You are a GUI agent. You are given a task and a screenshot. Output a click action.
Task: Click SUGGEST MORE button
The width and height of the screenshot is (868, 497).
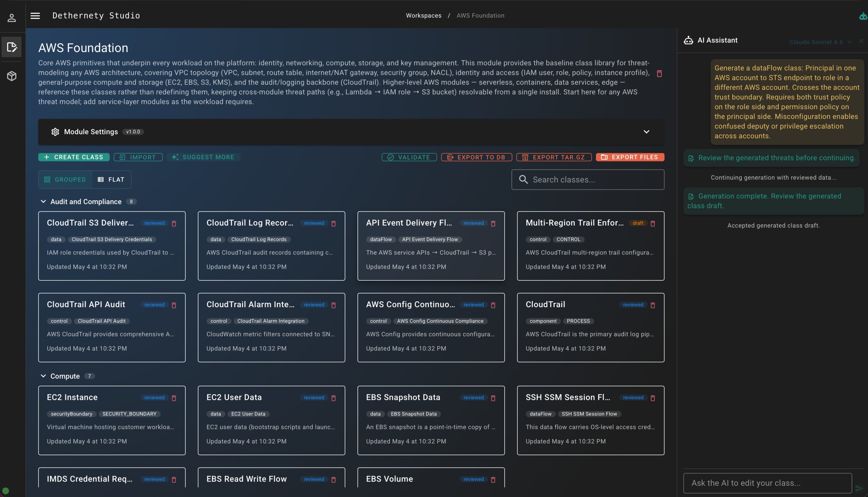tap(203, 157)
